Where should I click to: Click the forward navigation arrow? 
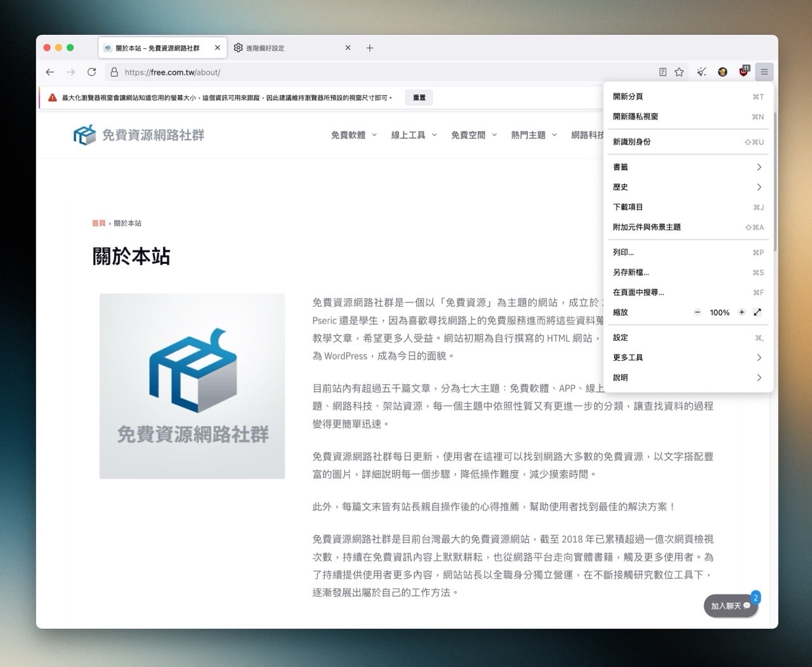point(70,72)
